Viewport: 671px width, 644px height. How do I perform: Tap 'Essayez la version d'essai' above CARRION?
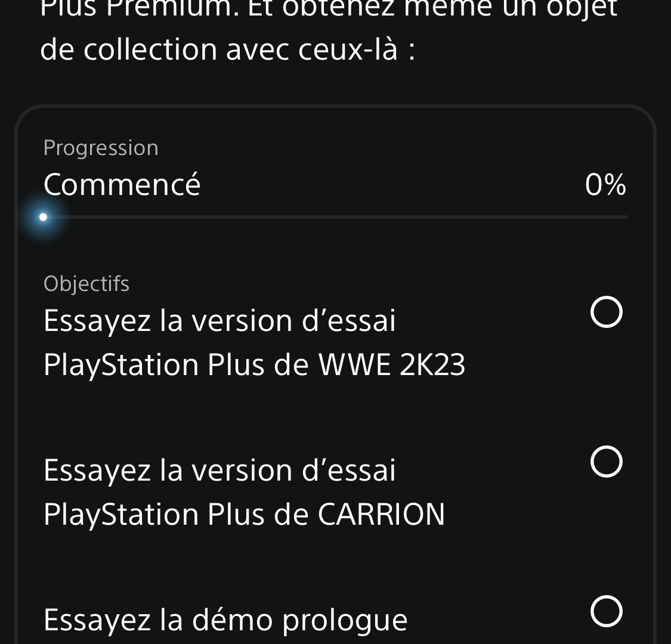coord(219,470)
